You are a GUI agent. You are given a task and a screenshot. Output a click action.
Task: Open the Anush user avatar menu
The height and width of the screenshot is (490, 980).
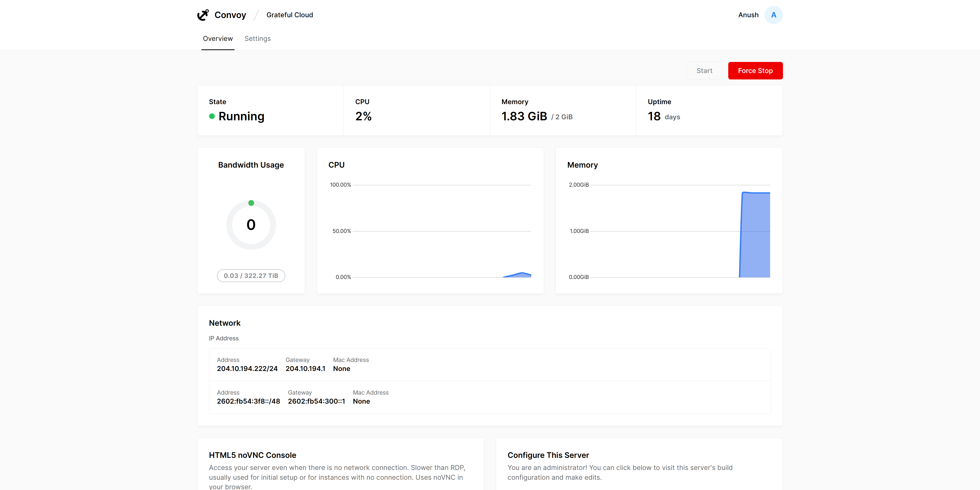[773, 15]
